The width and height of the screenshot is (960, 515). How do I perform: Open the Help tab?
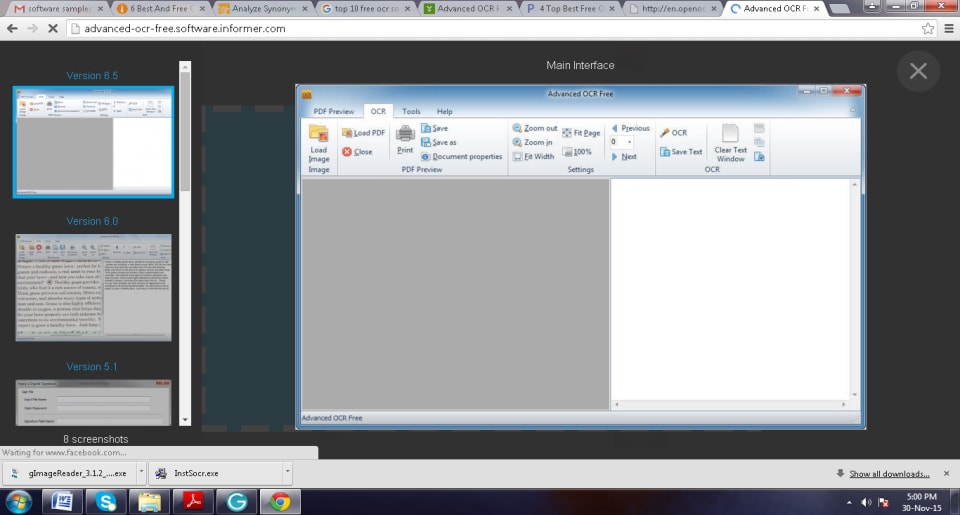444,111
